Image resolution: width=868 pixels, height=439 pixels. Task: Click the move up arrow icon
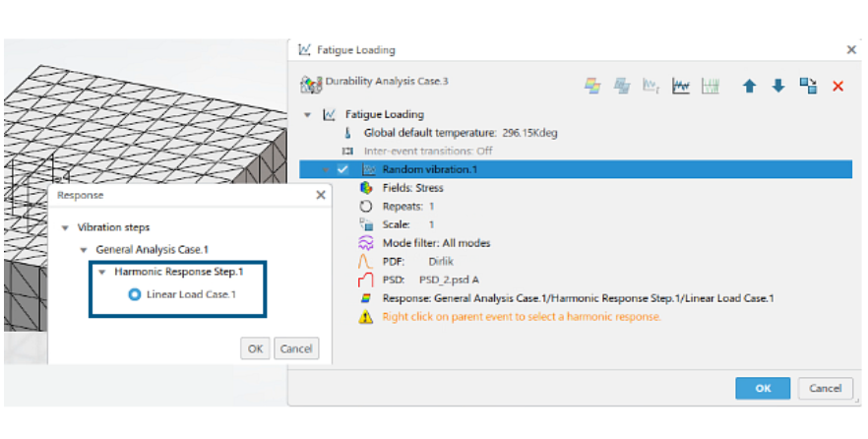749,87
